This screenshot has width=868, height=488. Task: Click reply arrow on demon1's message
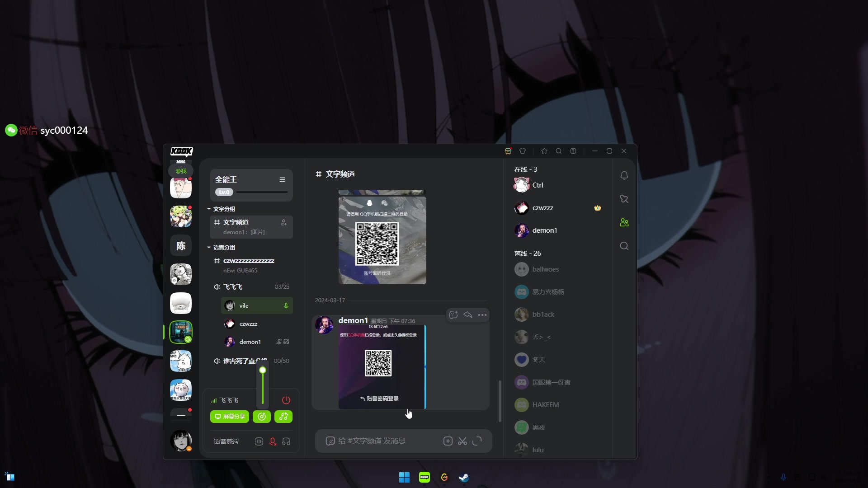point(468,315)
